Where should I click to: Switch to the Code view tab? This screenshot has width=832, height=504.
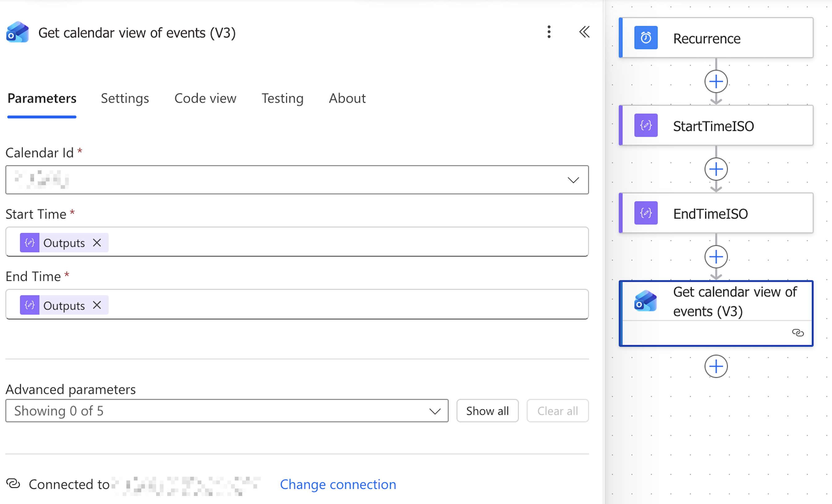pyautogui.click(x=205, y=98)
